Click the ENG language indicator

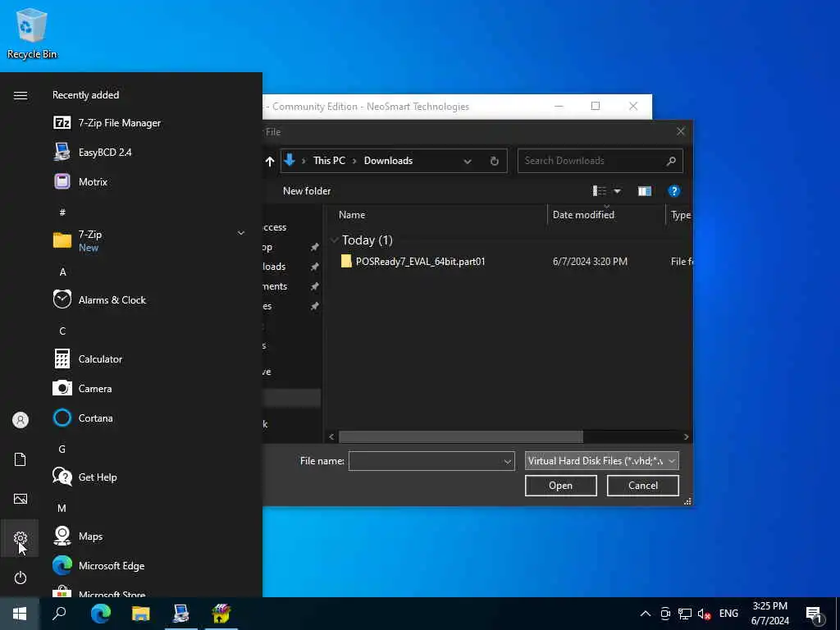(728, 614)
